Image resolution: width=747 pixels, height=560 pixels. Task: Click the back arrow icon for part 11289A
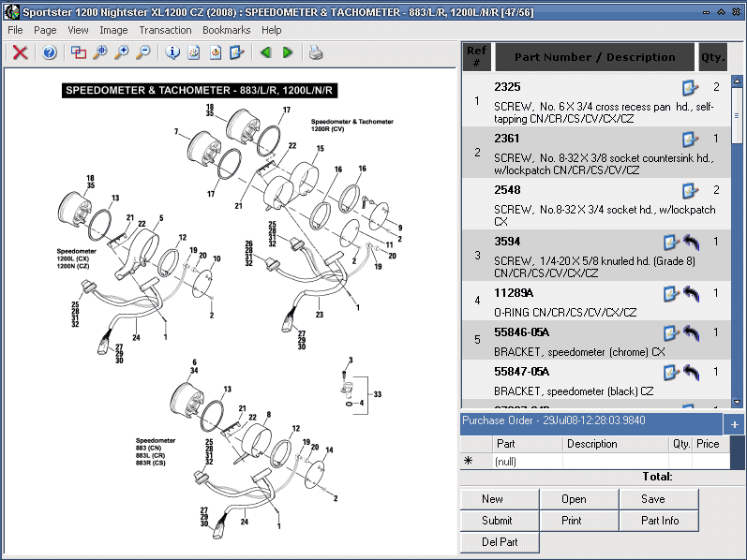click(x=692, y=294)
